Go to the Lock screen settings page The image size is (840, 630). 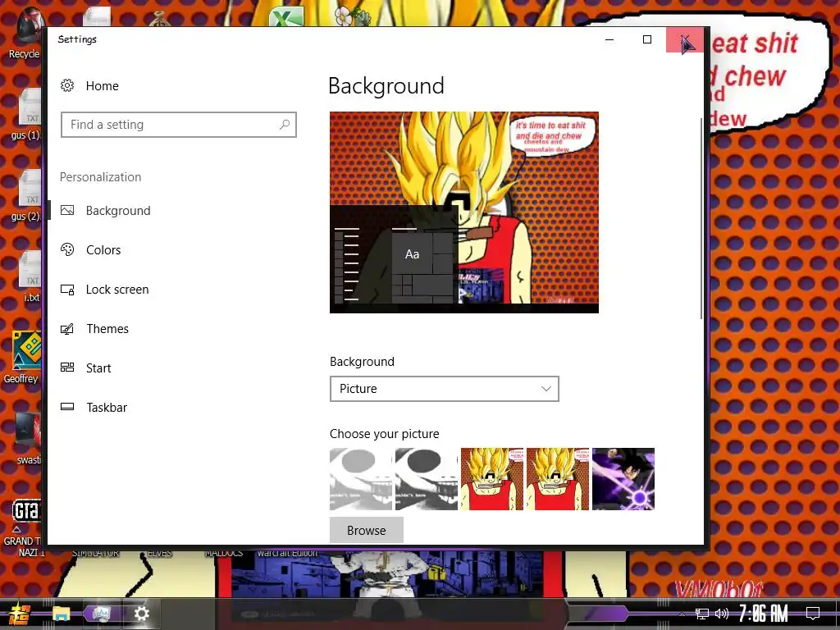(x=117, y=290)
